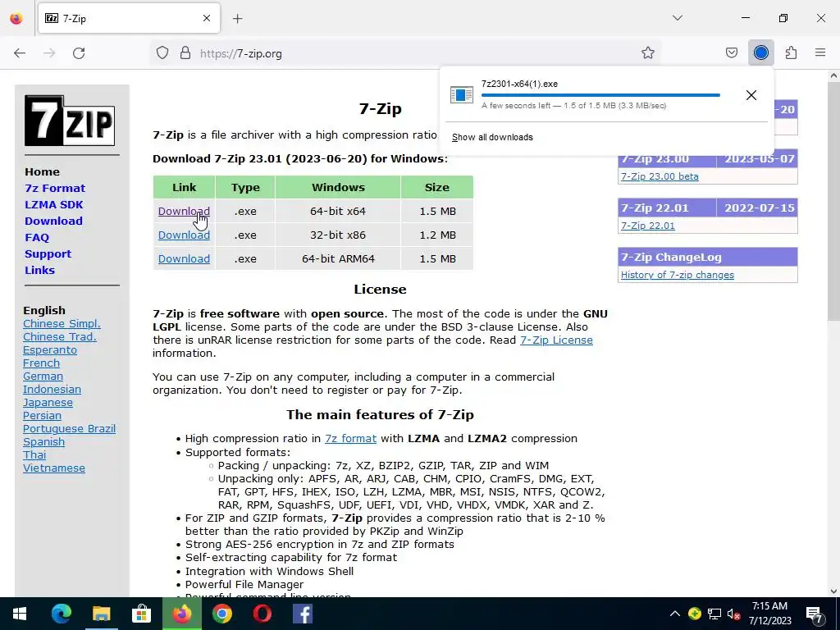Open the Save to Pocket icon
840x630 pixels.
pyautogui.click(x=731, y=53)
